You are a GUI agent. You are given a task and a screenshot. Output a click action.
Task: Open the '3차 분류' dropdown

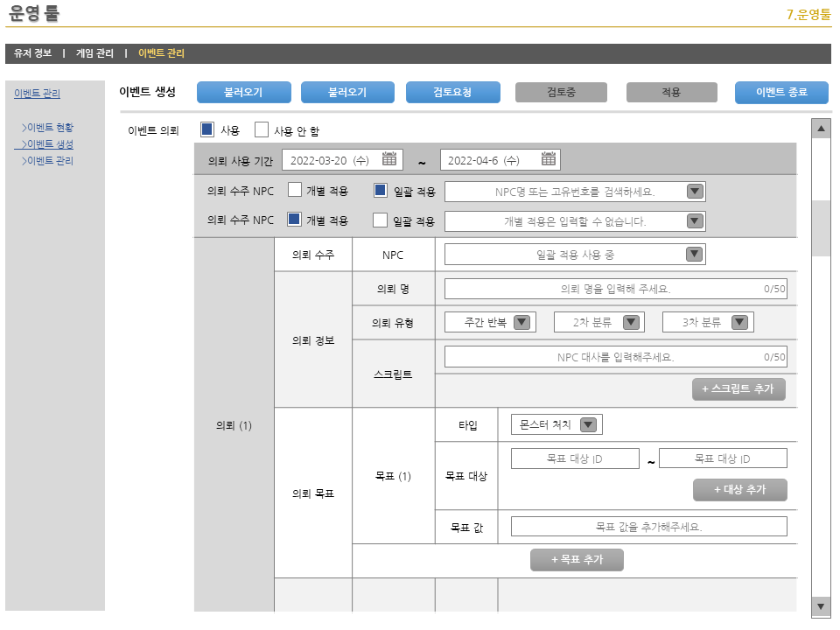[x=740, y=322]
